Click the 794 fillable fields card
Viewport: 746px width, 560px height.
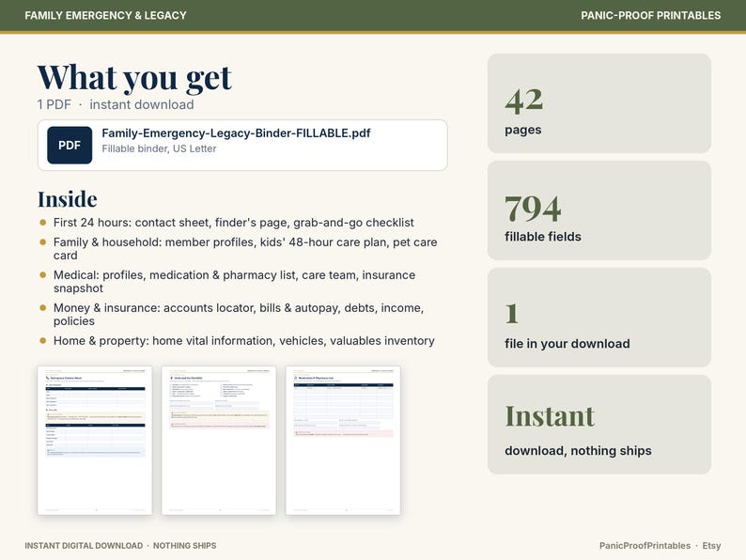[x=599, y=210]
